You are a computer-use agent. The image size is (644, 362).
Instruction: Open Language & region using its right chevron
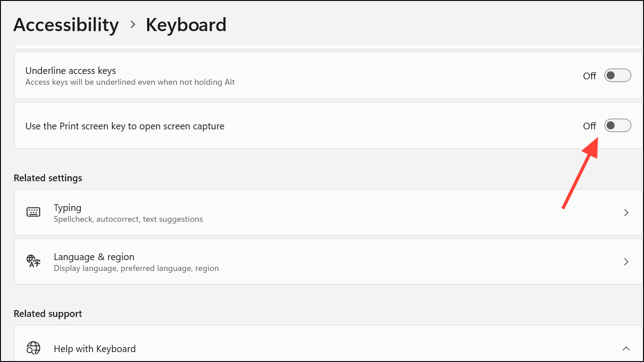(626, 262)
